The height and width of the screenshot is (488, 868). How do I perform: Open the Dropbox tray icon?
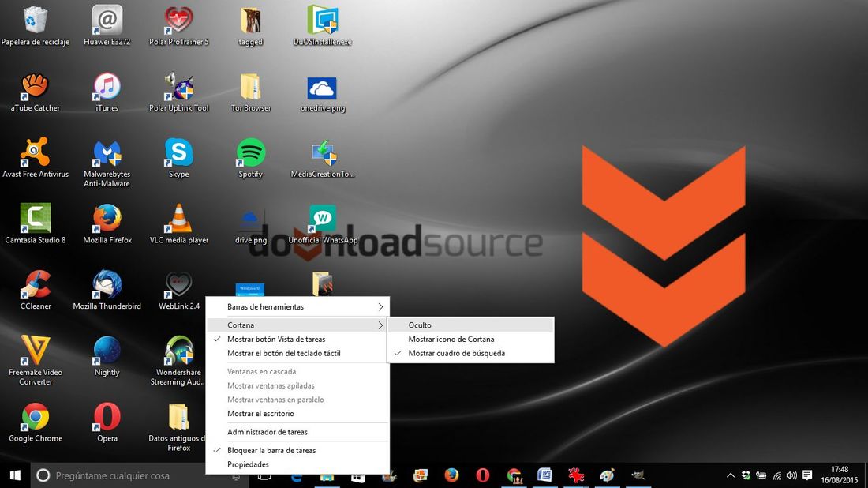(746, 475)
